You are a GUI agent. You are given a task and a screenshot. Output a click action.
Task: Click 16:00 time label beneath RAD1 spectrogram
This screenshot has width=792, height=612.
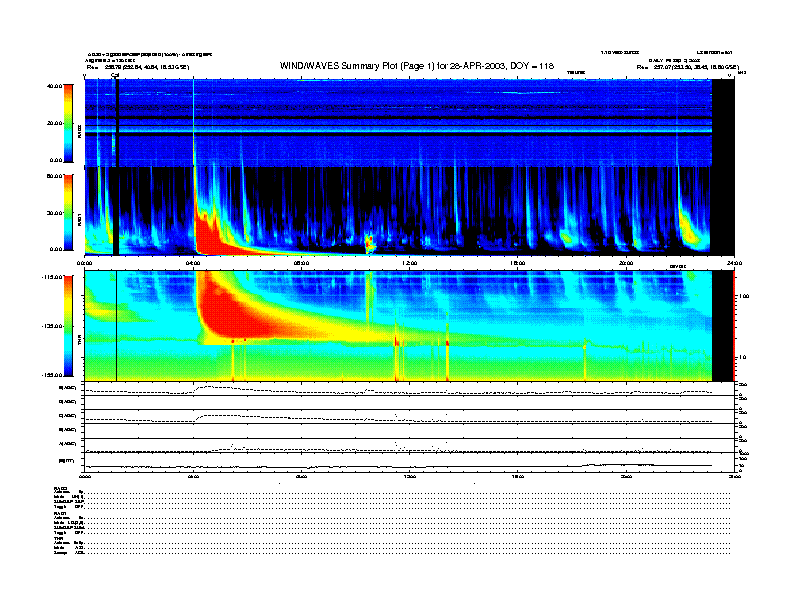click(x=517, y=263)
